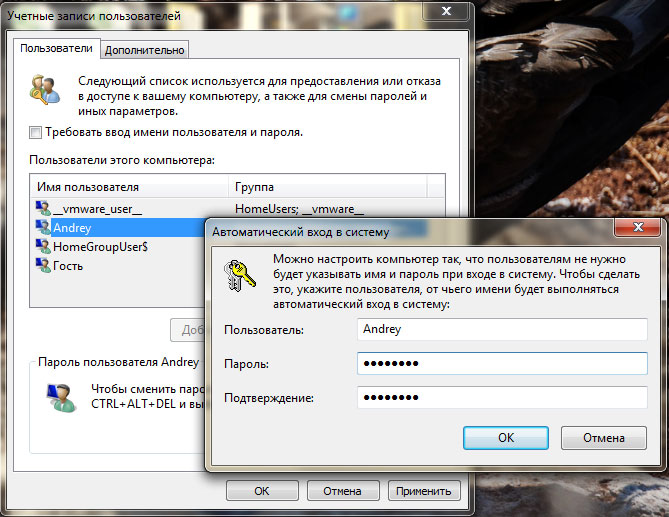Click the Применить button
Viewport: 669px width, 517px height.
[x=424, y=491]
